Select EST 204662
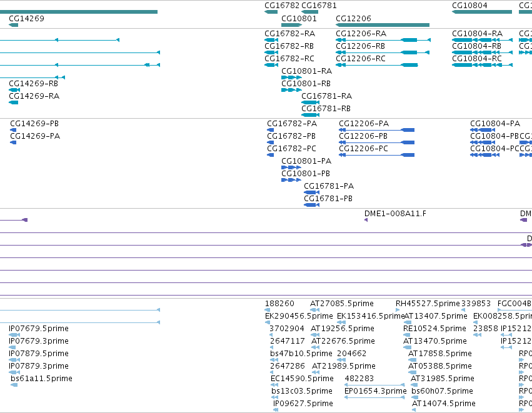This screenshot has width=532, height=413. [352, 354]
